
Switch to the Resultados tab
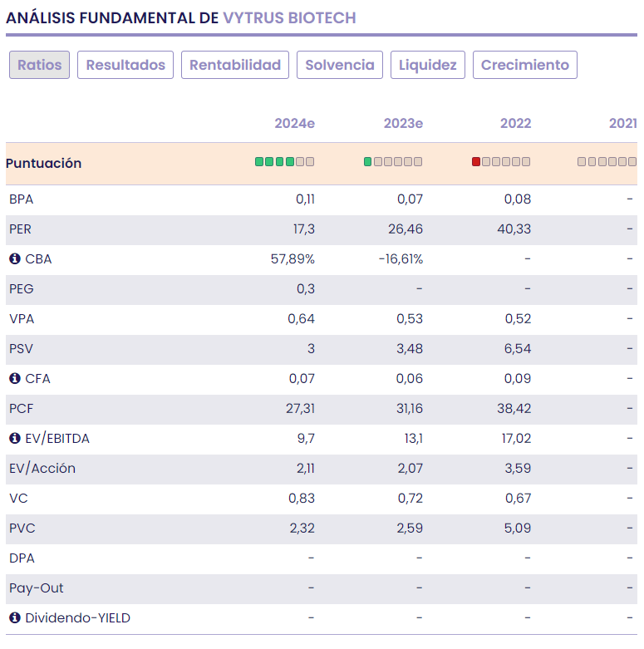click(125, 65)
